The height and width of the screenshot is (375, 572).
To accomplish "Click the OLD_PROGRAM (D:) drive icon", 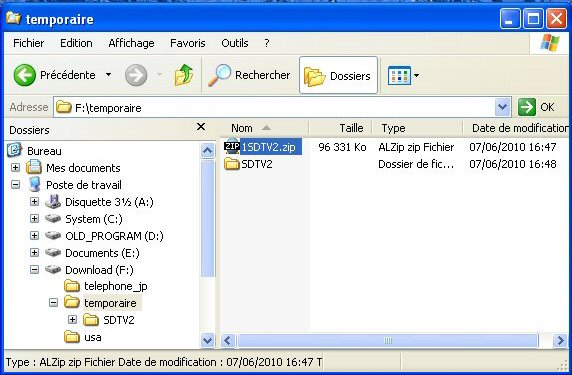I will (x=53, y=236).
